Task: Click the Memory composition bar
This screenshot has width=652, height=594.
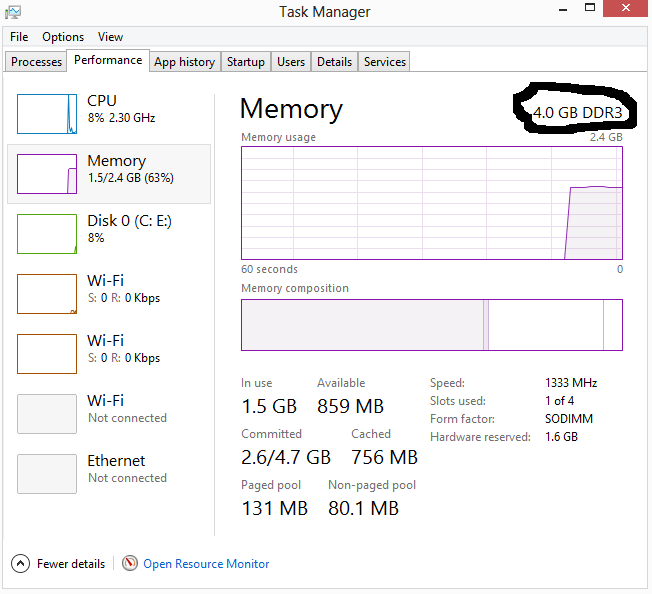Action: pyautogui.click(x=432, y=325)
